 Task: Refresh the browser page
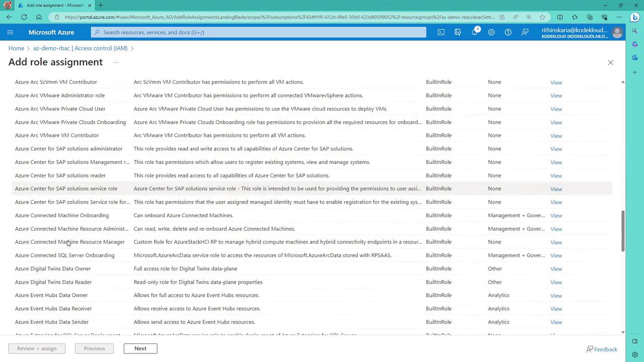coord(24,17)
